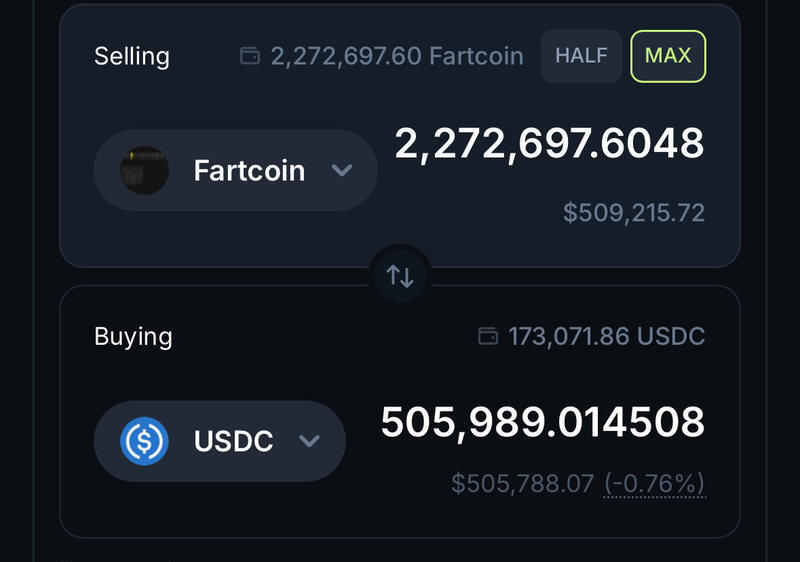Click the $509,215.72 selling value
This screenshot has width=800, height=562.
tap(634, 212)
